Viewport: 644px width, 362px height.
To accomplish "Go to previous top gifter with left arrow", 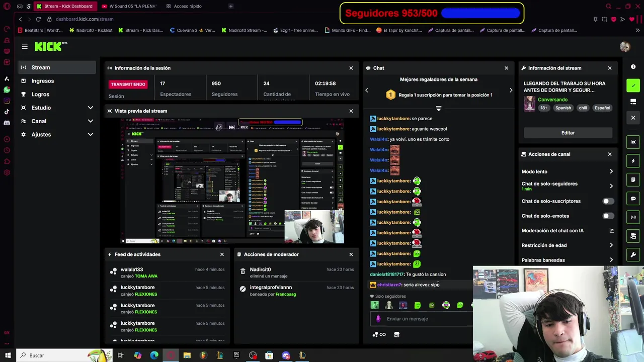I will pyautogui.click(x=366, y=90).
